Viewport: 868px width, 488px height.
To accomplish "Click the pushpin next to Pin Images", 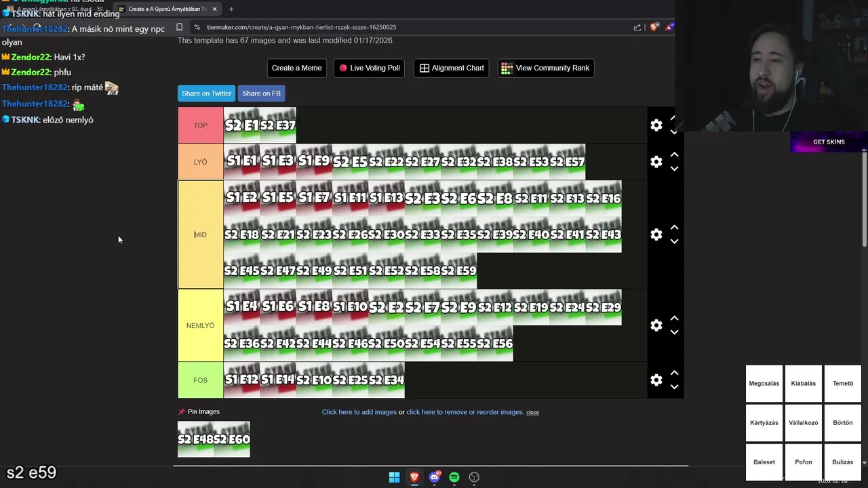I will (181, 412).
